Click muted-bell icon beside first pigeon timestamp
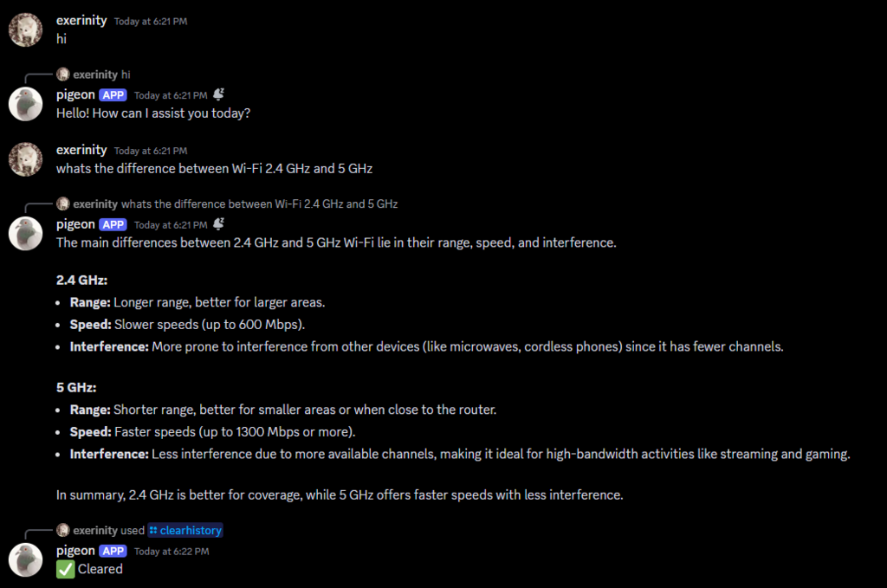Viewport: 887px width, 588px height. pos(219,94)
